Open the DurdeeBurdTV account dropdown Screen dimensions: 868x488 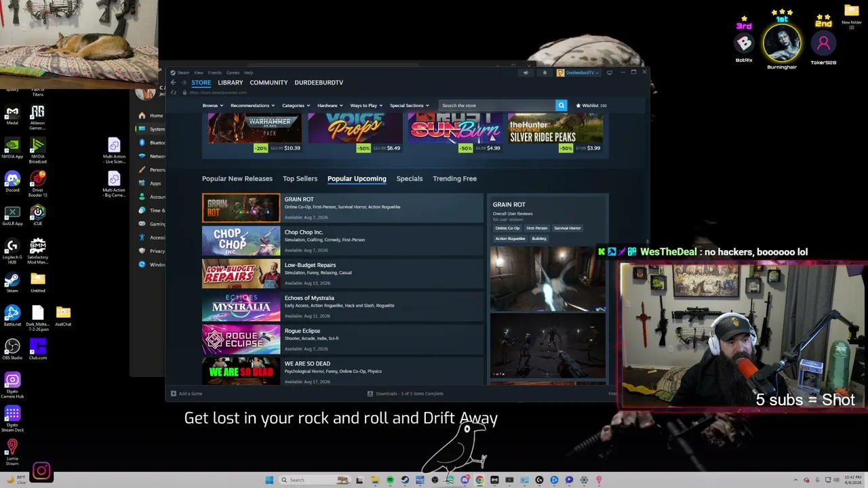point(578,73)
